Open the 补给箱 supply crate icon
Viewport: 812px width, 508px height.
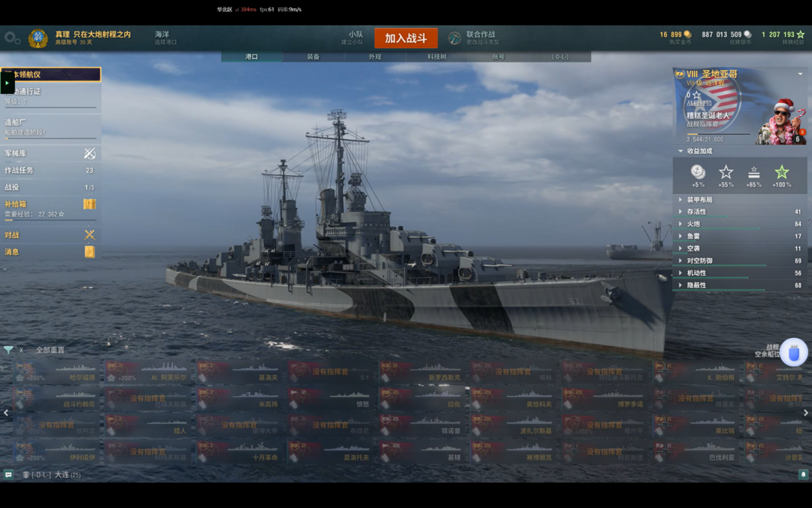[x=89, y=204]
